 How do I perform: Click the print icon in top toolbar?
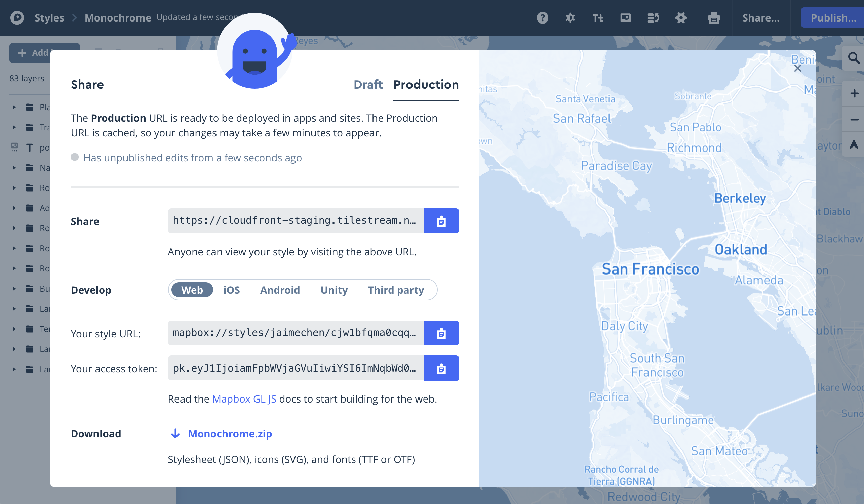pos(714,18)
